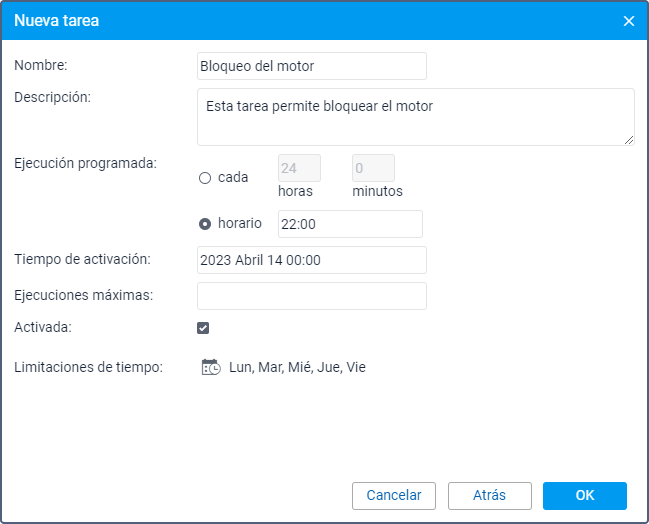Click the 'Limitaciones de tiempo:' label
Image resolution: width=649 pixels, height=524 pixels.
tap(88, 367)
